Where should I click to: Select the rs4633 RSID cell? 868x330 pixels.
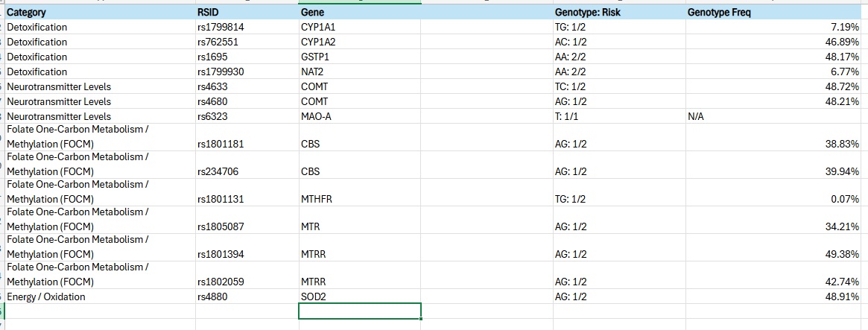247,87
